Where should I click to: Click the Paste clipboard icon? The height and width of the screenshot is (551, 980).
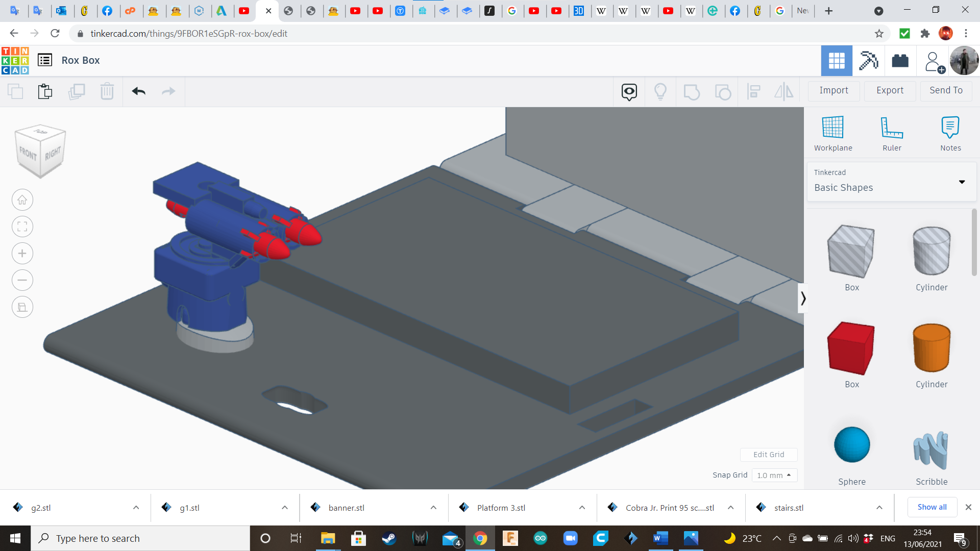45,91
